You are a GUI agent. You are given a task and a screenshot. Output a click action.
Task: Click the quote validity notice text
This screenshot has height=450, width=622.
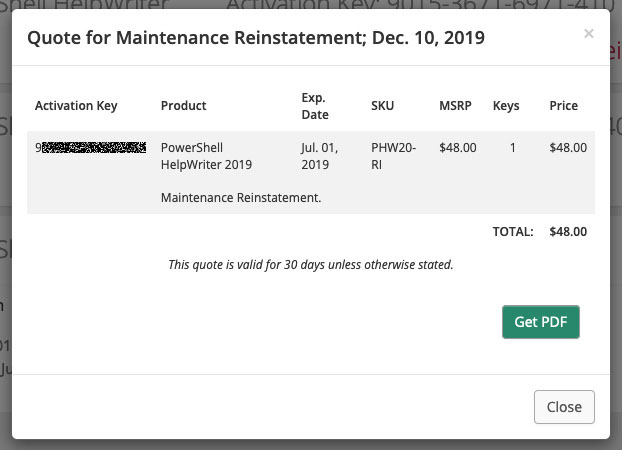(x=311, y=265)
